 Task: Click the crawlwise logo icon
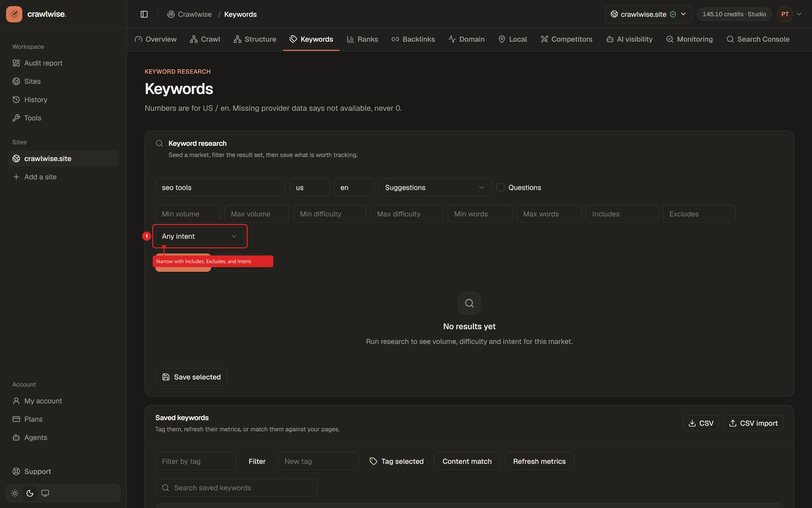[14, 14]
